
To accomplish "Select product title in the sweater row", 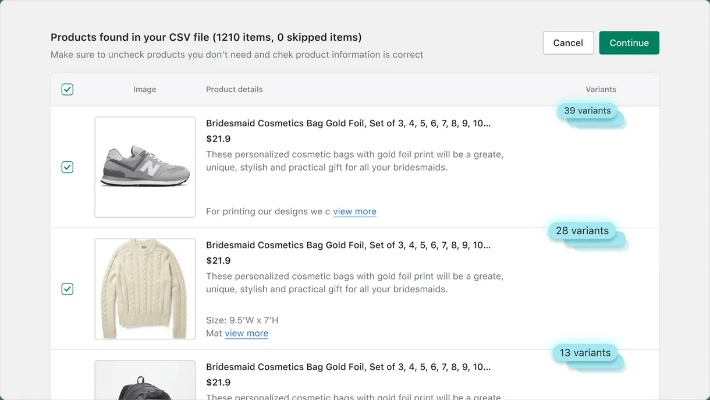I will tap(348, 245).
